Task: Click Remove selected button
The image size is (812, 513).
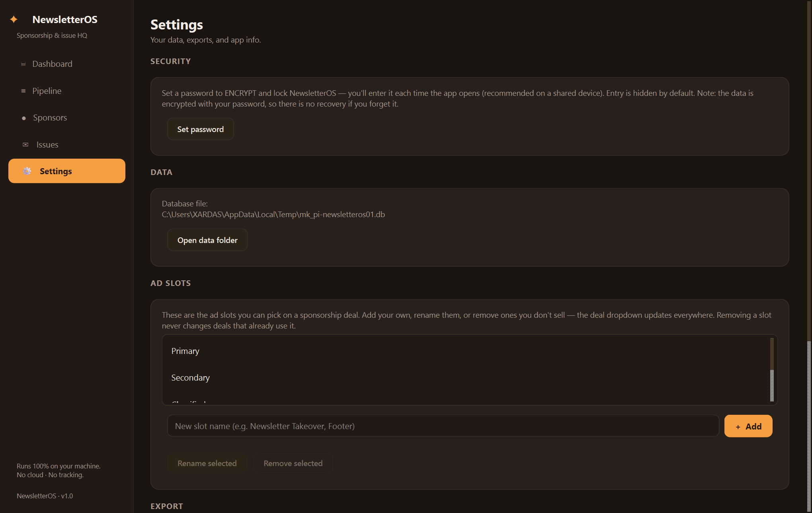Action: pyautogui.click(x=293, y=463)
